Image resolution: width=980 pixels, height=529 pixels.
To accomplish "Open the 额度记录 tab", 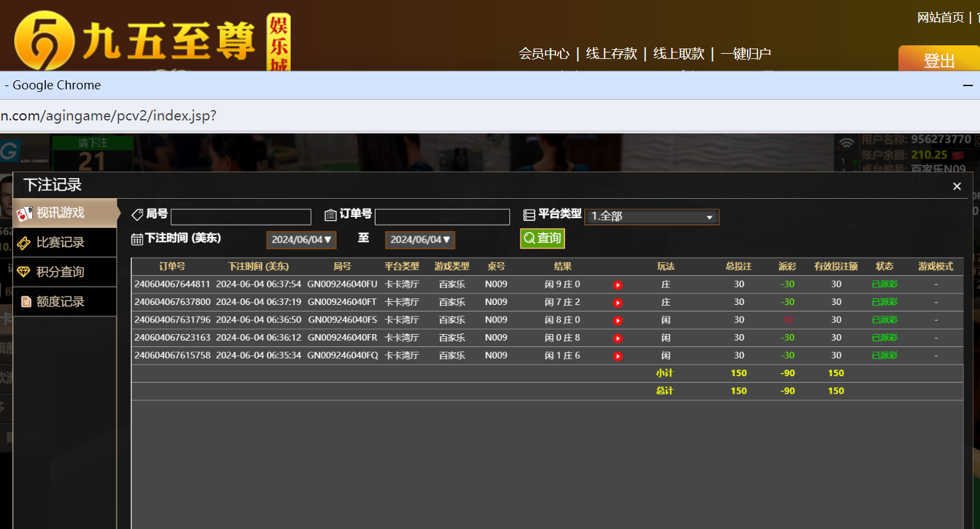I will click(64, 302).
